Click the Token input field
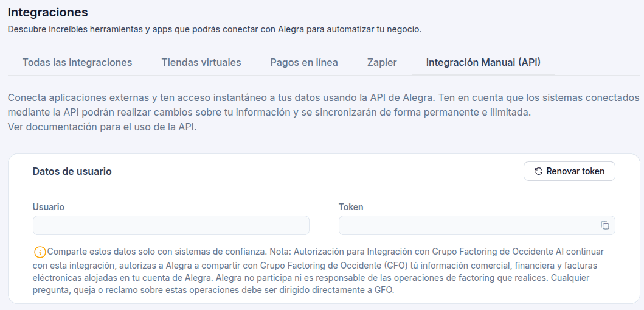 477,225
